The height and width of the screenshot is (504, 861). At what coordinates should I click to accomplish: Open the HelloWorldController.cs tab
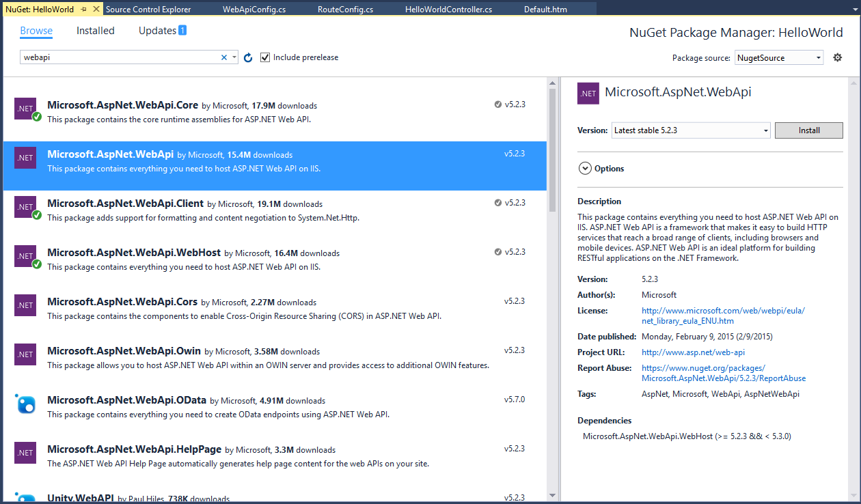pyautogui.click(x=448, y=10)
